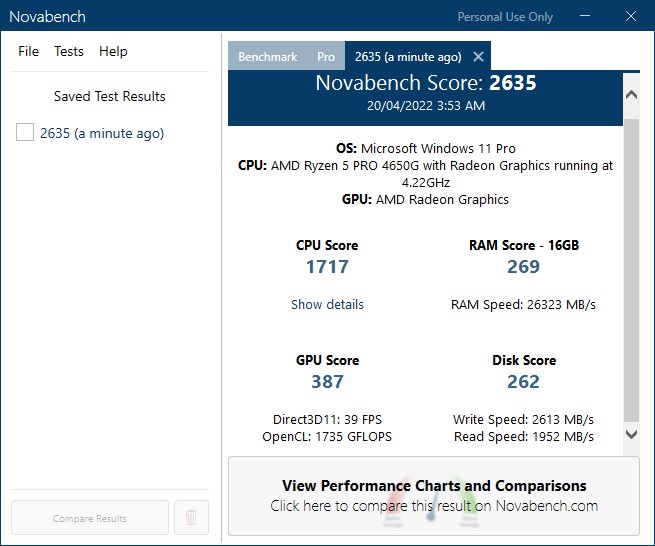The image size is (655, 546).
Task: Switch to the Pro tab
Action: [x=326, y=56]
